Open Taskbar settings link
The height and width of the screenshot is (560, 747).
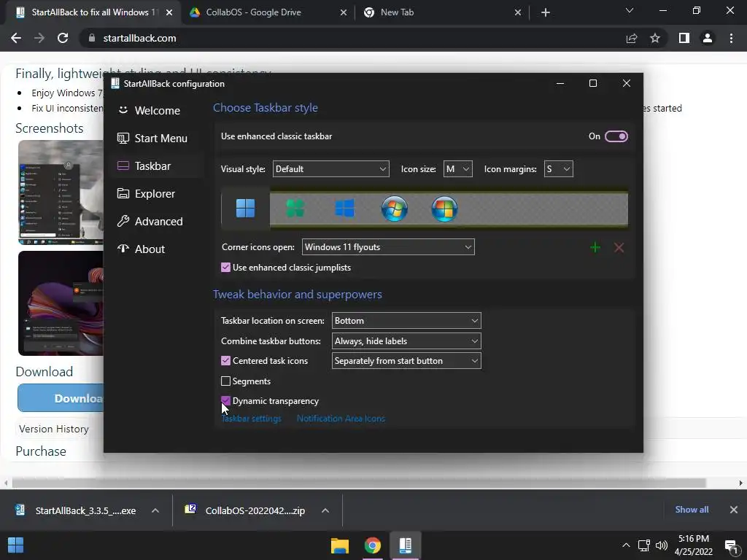[251, 419]
